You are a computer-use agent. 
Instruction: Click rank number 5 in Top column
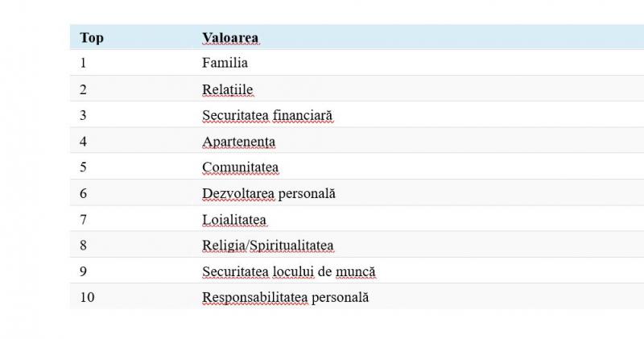tap(83, 167)
